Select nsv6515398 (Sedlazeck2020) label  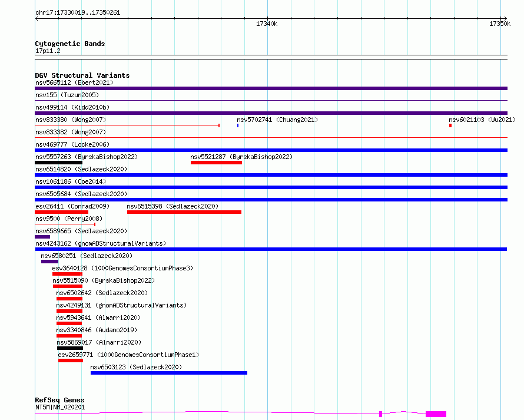pos(173,206)
